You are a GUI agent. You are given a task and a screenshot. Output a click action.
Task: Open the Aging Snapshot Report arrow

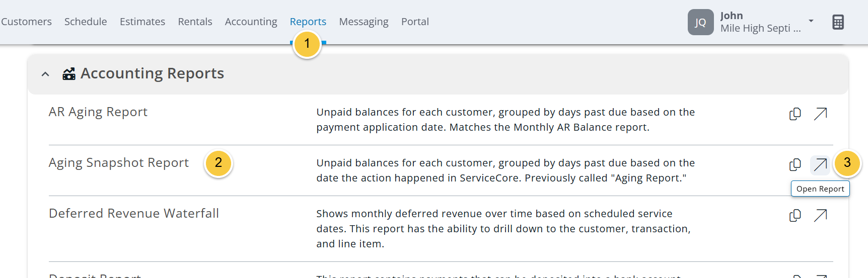[x=820, y=165]
